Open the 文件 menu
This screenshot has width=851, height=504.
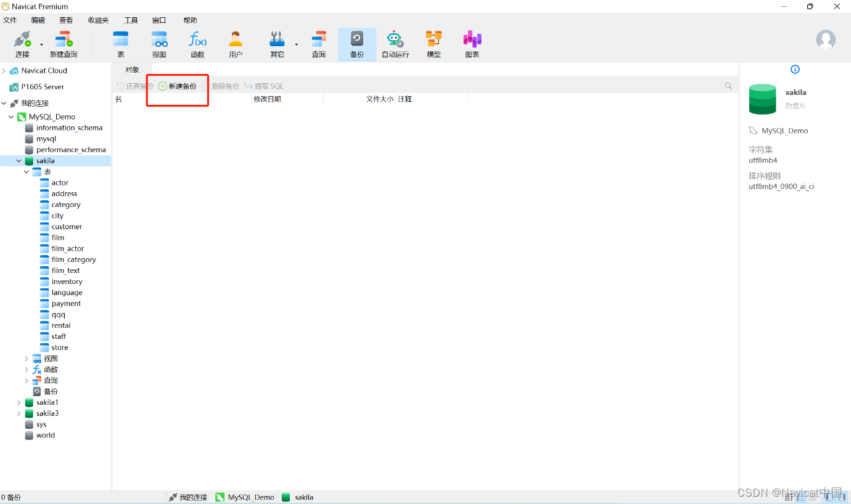[10, 20]
